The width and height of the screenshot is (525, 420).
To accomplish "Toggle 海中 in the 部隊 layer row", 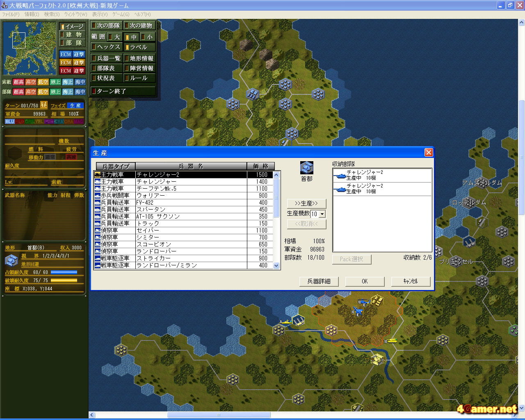I will point(80,92).
